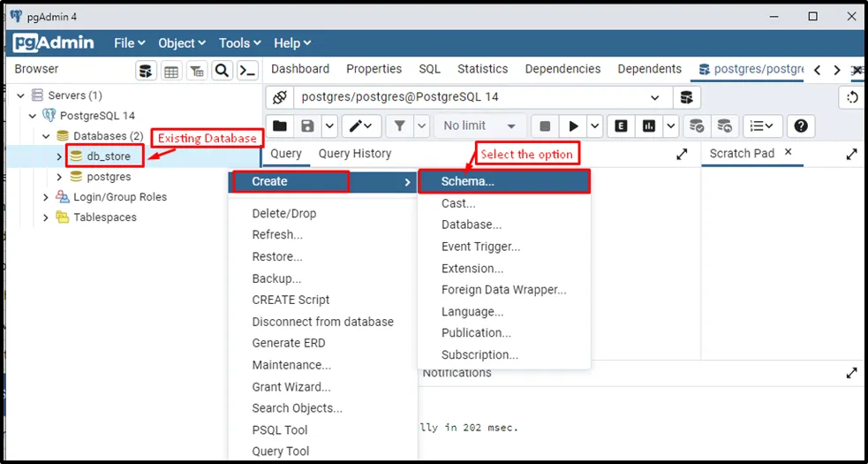The height and width of the screenshot is (464, 868).
Task: Open the No limit rows dropdown
Action: tap(479, 126)
